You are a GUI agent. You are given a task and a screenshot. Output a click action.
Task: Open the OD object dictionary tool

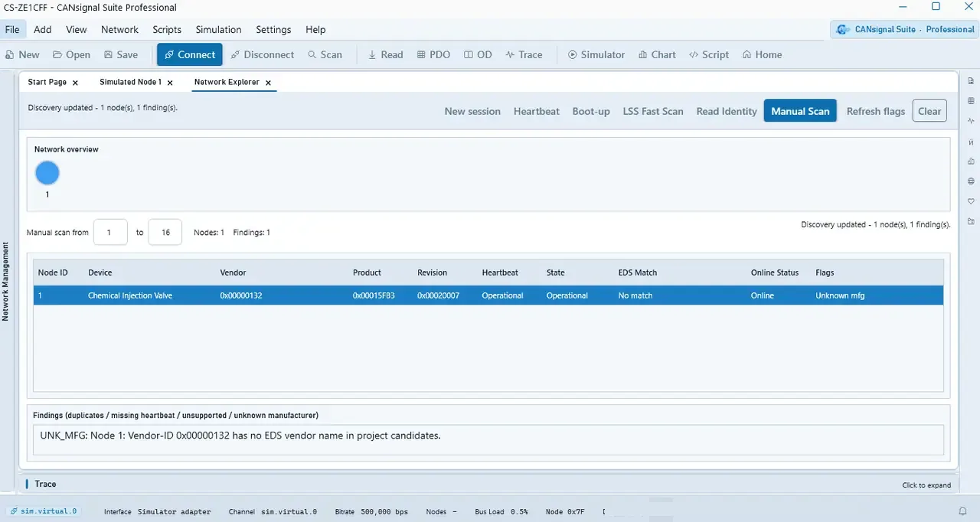click(x=479, y=54)
